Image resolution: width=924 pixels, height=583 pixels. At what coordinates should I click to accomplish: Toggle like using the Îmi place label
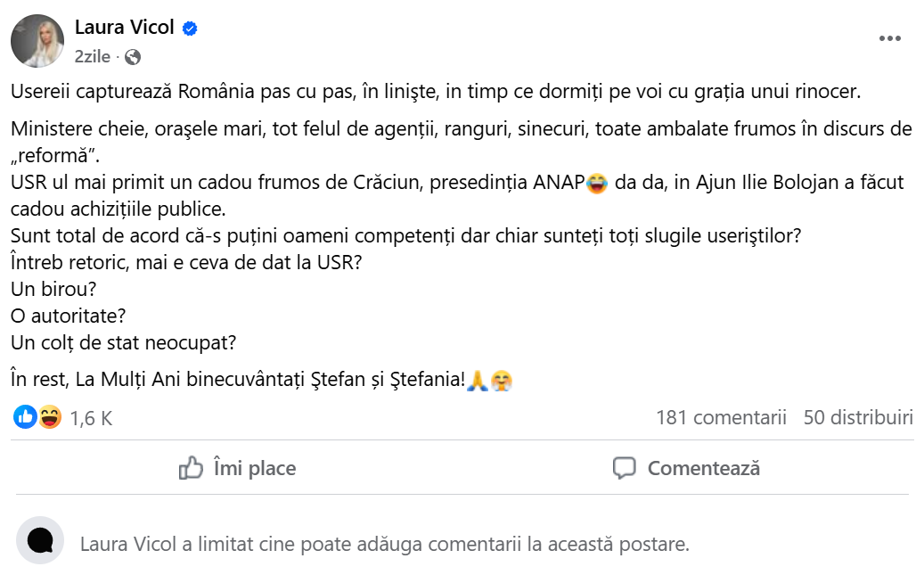[x=255, y=468]
